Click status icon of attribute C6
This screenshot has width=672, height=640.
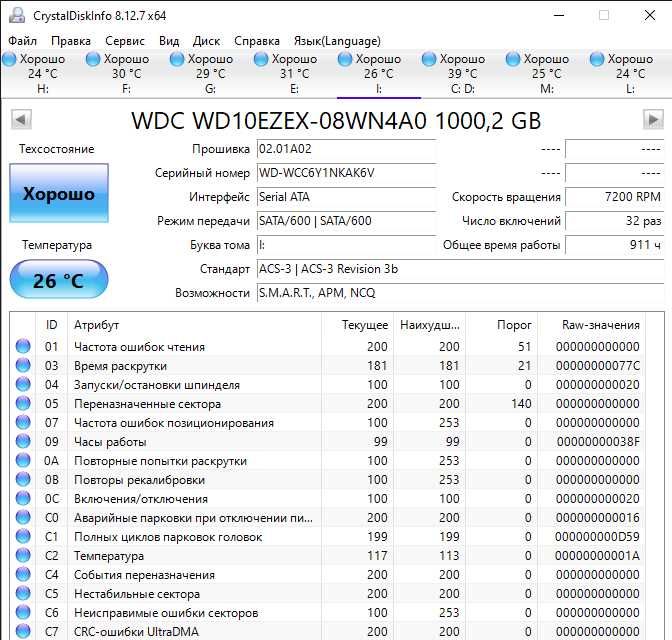coord(23,612)
